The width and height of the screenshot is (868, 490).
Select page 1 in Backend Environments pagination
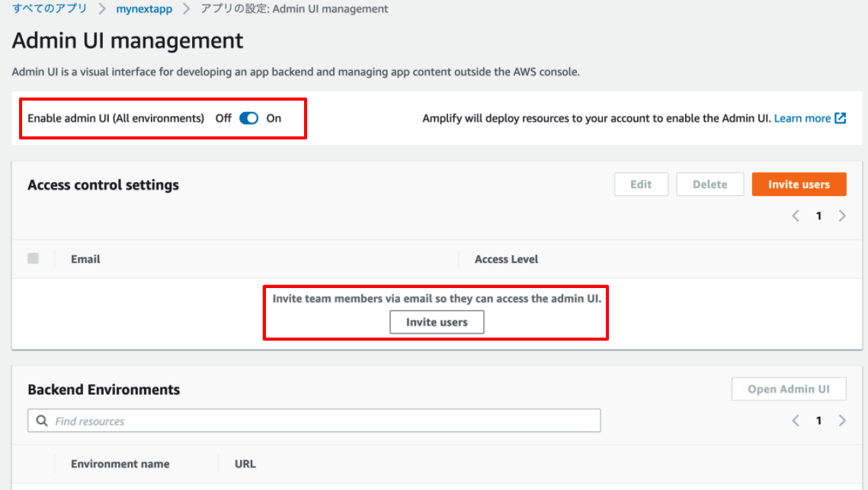(x=818, y=421)
